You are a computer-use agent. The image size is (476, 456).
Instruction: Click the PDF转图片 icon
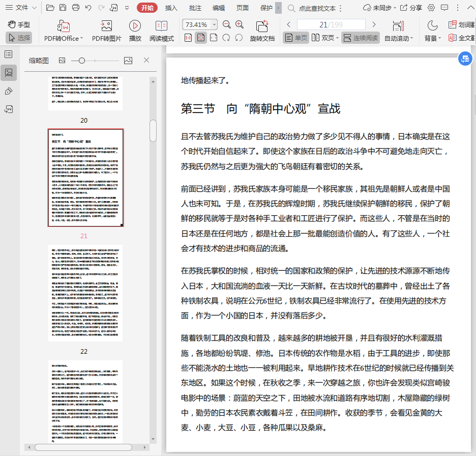tap(106, 26)
